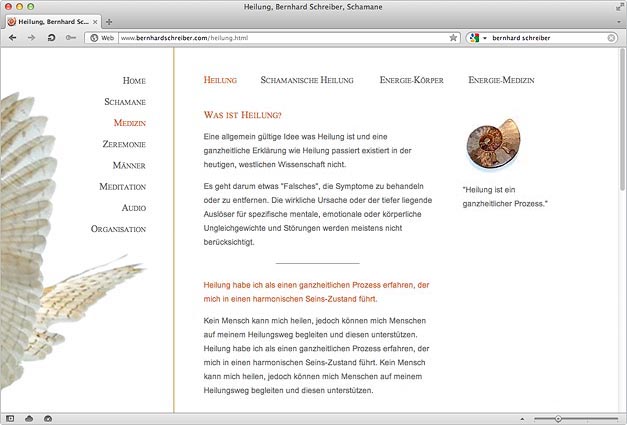Reload the page with the refresh icon
The image size is (627, 425).
pos(51,38)
